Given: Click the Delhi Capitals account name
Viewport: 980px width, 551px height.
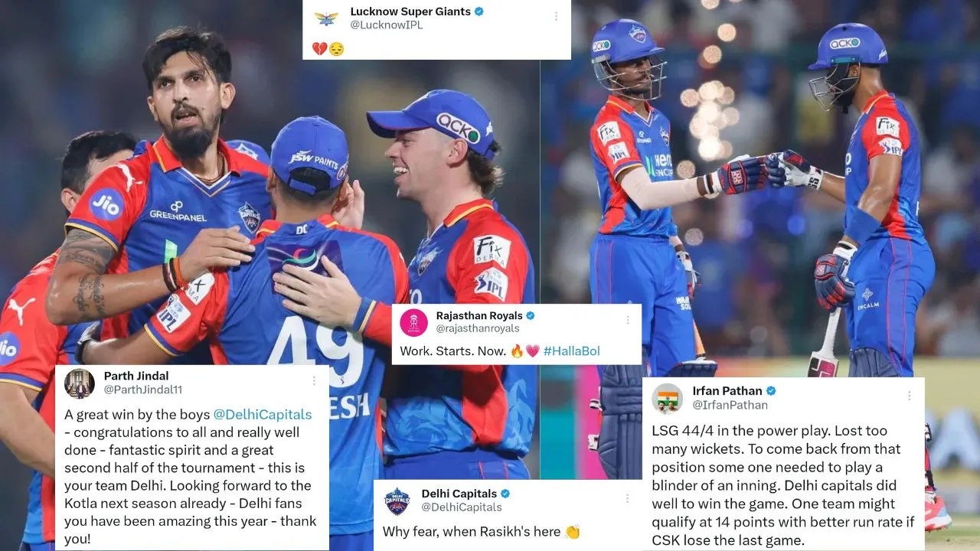Looking at the screenshot, I should tap(459, 494).
